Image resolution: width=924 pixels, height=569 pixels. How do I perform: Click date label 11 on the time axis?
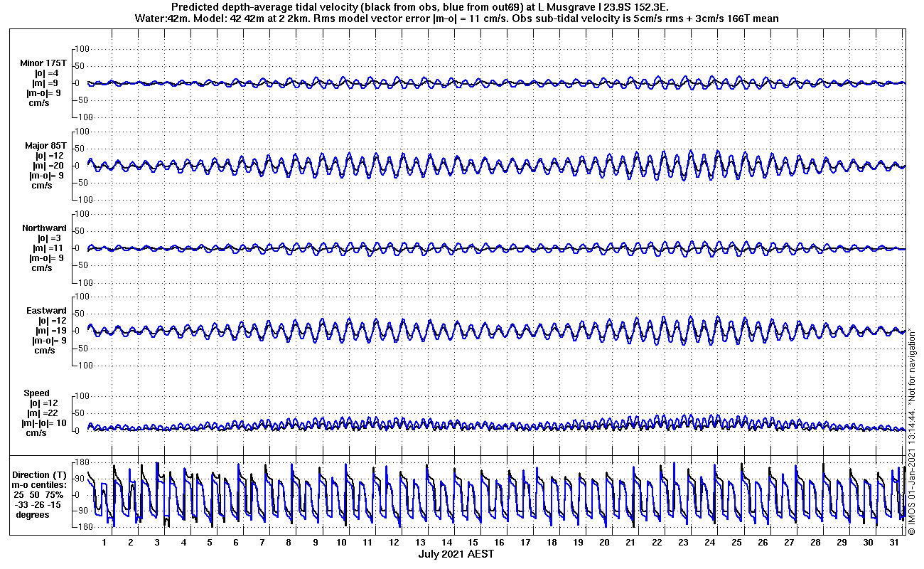click(367, 542)
